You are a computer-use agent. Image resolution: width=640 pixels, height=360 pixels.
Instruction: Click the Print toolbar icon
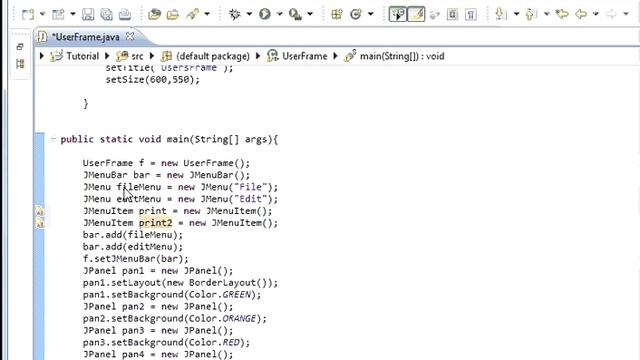click(125, 14)
